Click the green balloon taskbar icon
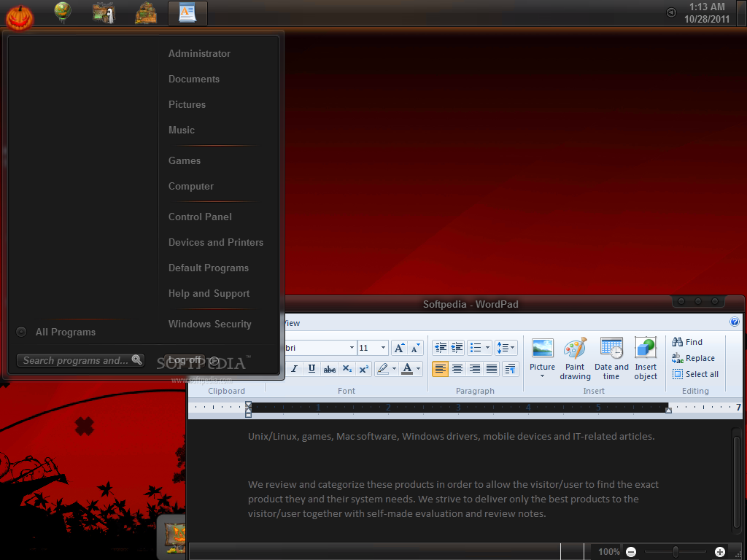The image size is (747, 560). point(63,12)
